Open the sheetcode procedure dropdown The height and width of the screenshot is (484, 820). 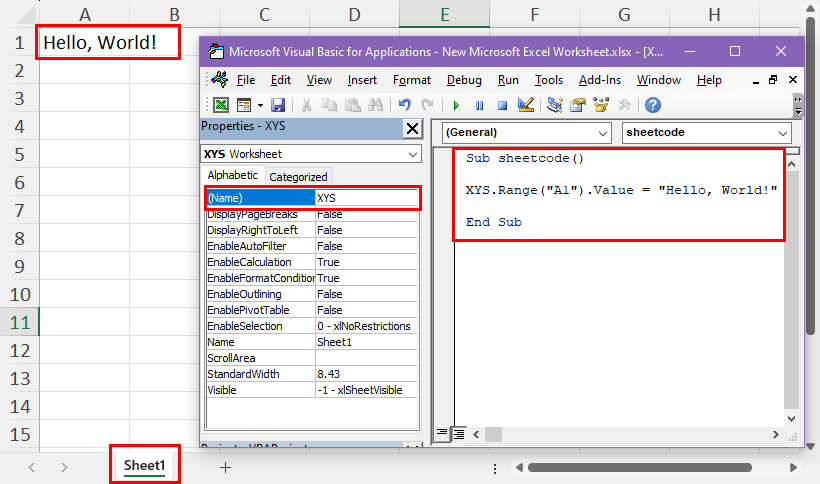click(782, 133)
